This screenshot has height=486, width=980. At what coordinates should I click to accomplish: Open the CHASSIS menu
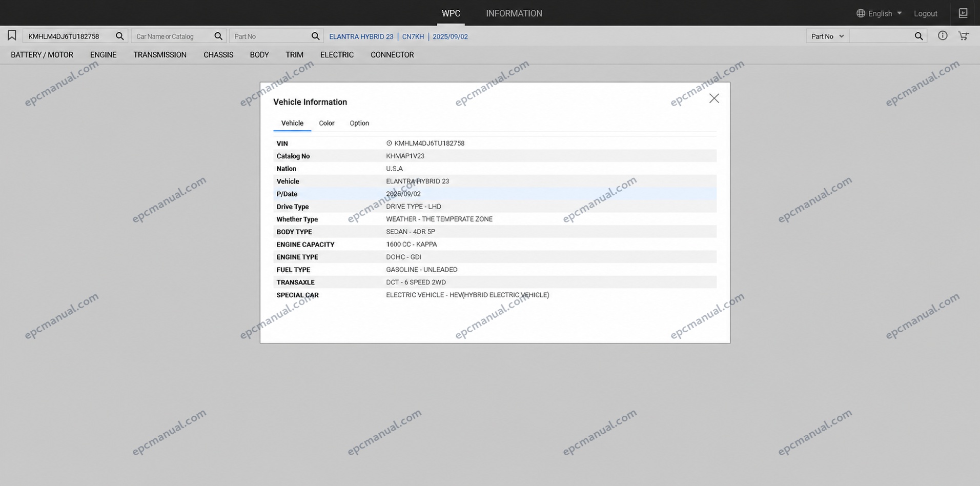218,55
